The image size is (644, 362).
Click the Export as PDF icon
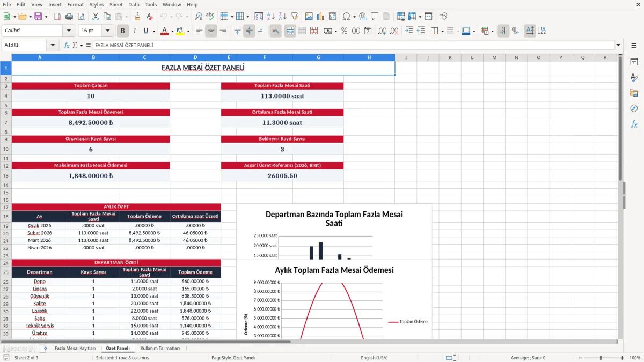pyautogui.click(x=57, y=17)
